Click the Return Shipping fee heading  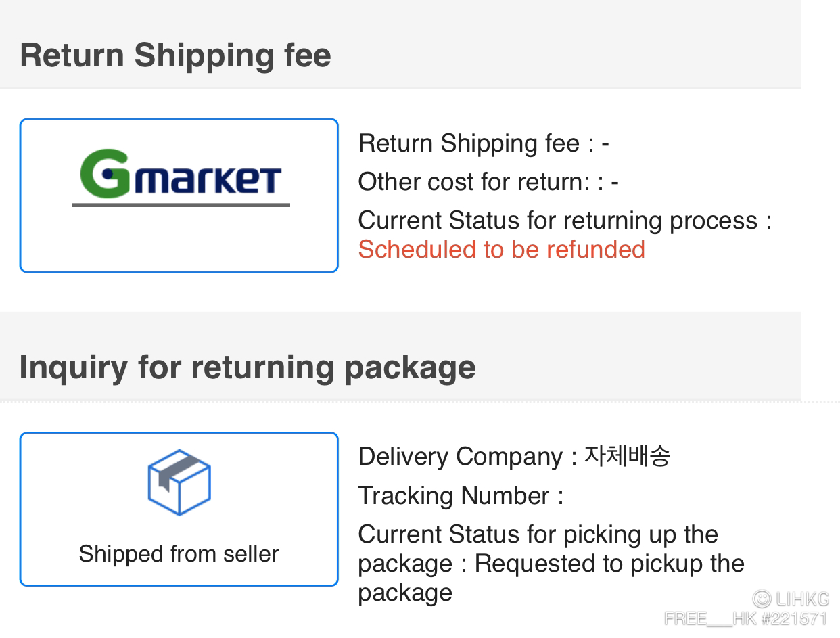[x=175, y=55]
